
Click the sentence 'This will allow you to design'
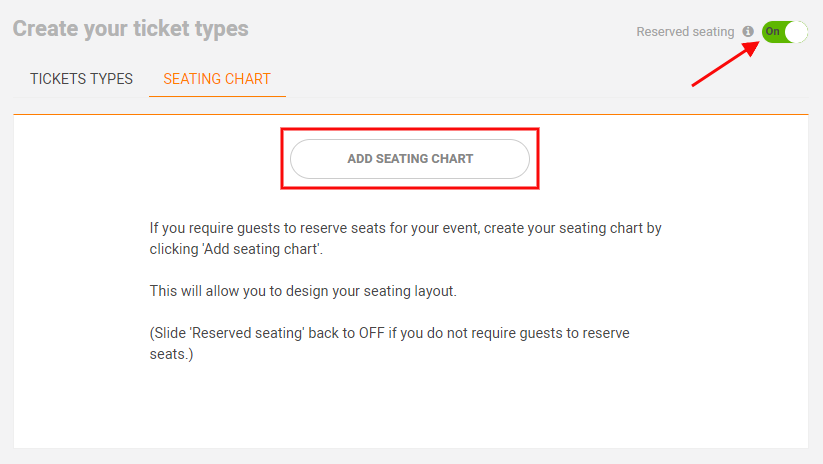click(x=303, y=291)
